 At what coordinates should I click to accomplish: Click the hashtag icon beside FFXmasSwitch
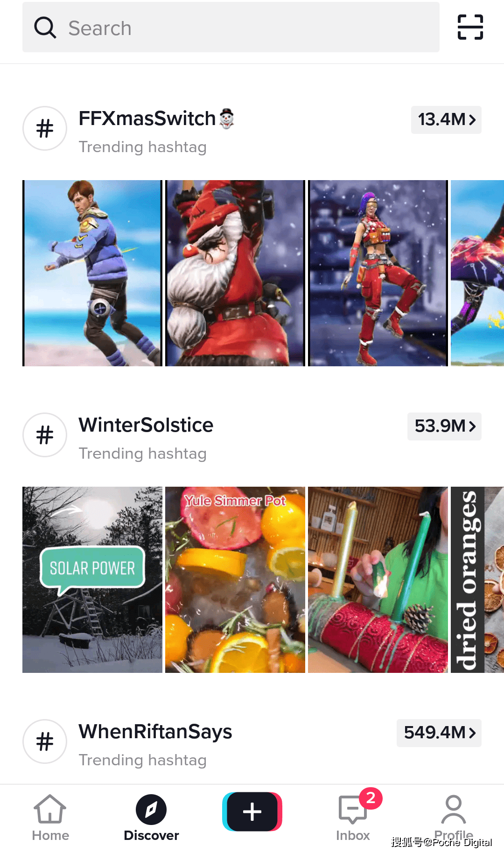coord(45,128)
